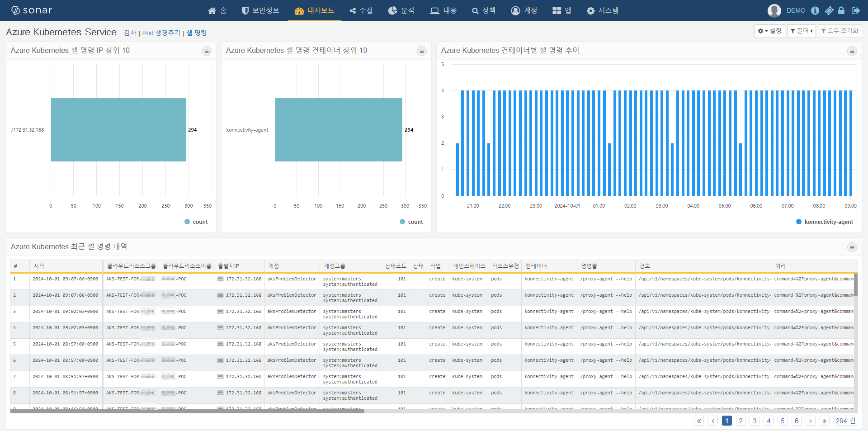
Task: Click row 3 source IP host icon
Action: coord(221,312)
